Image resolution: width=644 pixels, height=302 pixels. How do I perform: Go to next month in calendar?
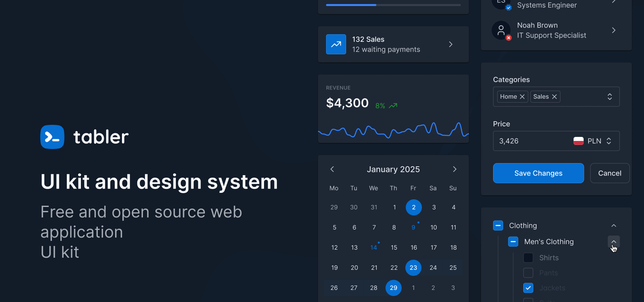(x=454, y=169)
